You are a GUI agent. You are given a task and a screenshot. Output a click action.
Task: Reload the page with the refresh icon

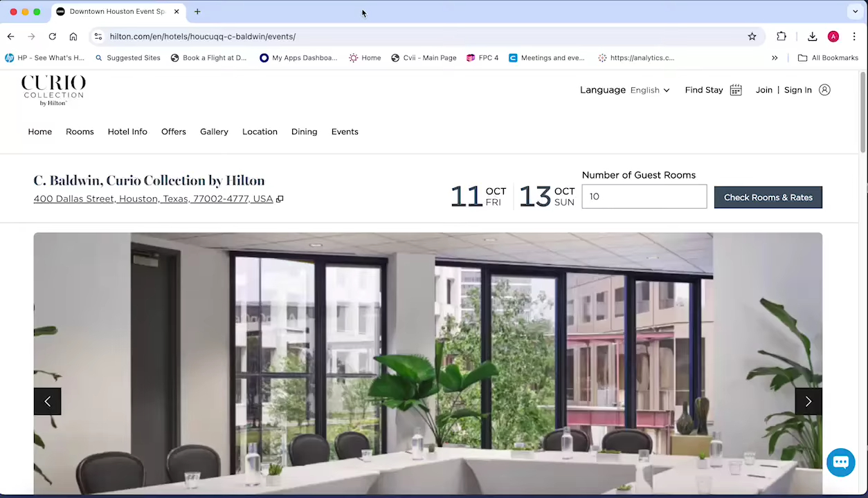(52, 37)
